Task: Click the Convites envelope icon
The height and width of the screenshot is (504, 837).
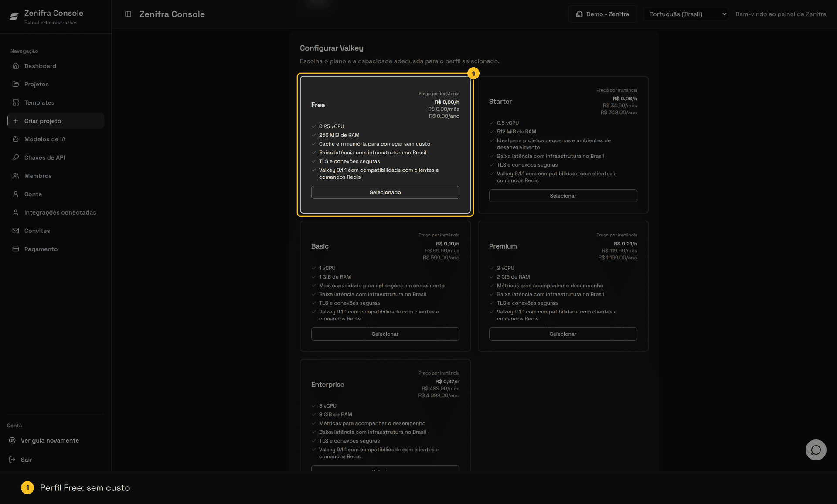Action: pos(16,231)
